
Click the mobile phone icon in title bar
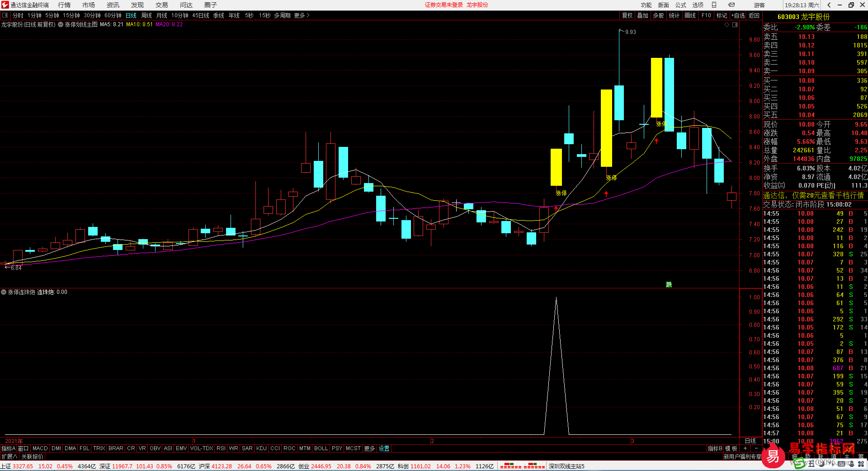[714, 5]
